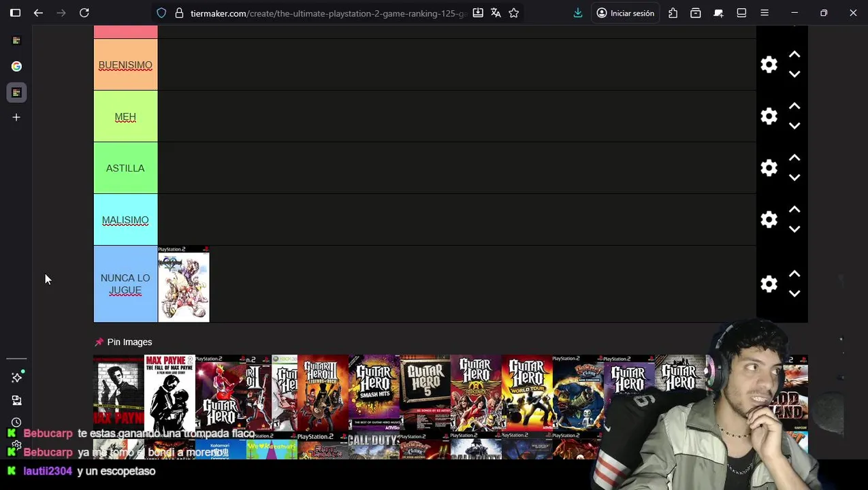Open sidebar history clock icon
868x490 pixels.
tap(16, 423)
